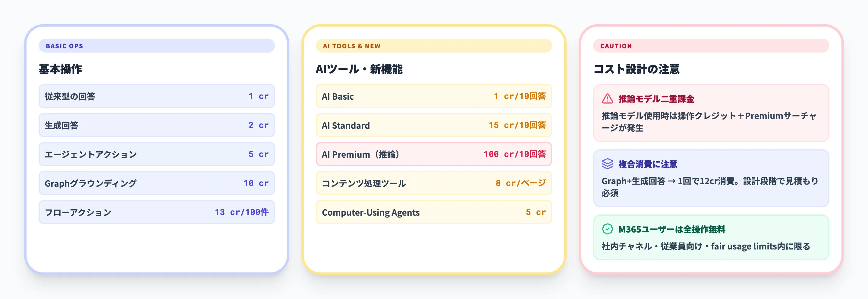Select the AI TOOLS & NEW label pill
Image resolution: width=868 pixels, height=299 pixels.
point(433,46)
